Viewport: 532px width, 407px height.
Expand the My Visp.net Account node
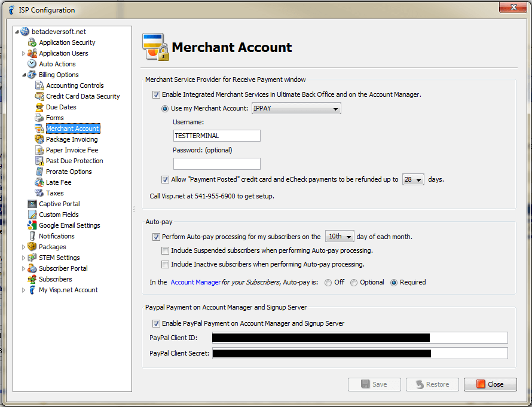point(23,290)
